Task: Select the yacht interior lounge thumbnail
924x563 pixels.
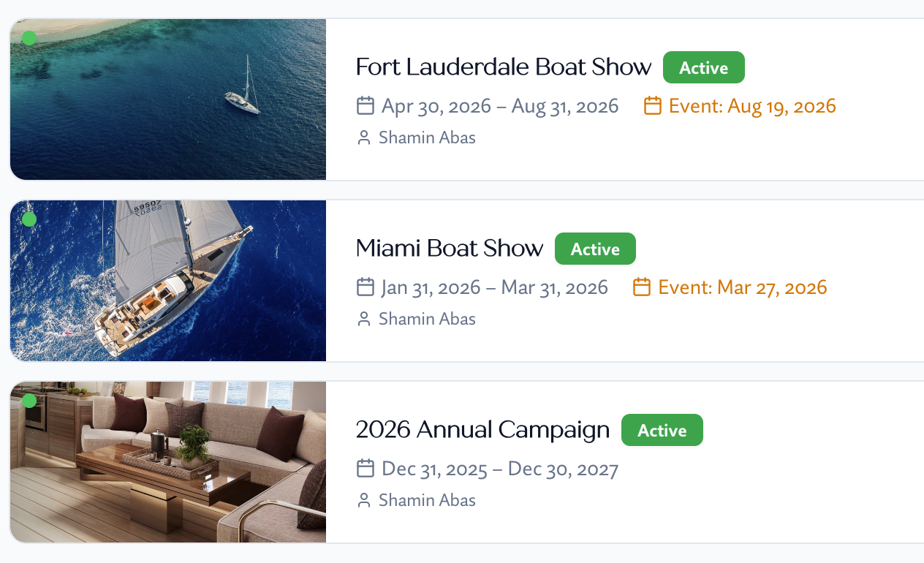Action: [x=168, y=462]
